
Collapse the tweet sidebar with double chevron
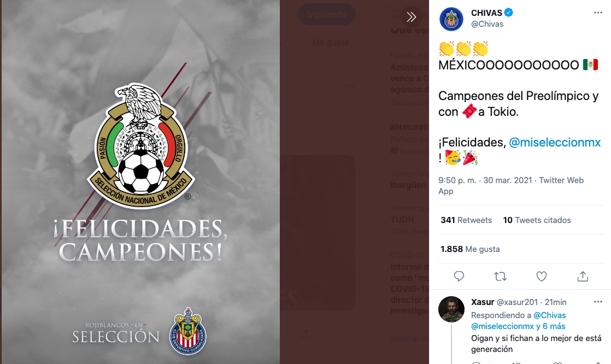[x=411, y=17]
